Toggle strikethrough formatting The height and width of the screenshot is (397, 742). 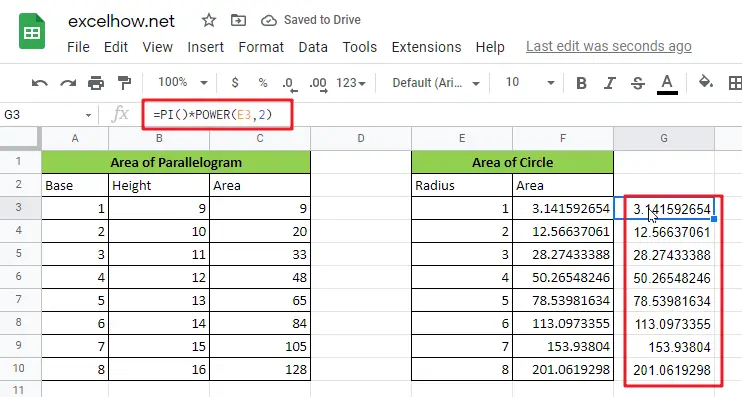pos(637,83)
